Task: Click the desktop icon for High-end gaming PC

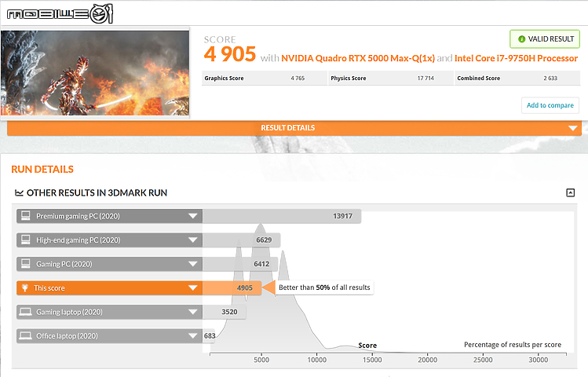Action: point(25,240)
